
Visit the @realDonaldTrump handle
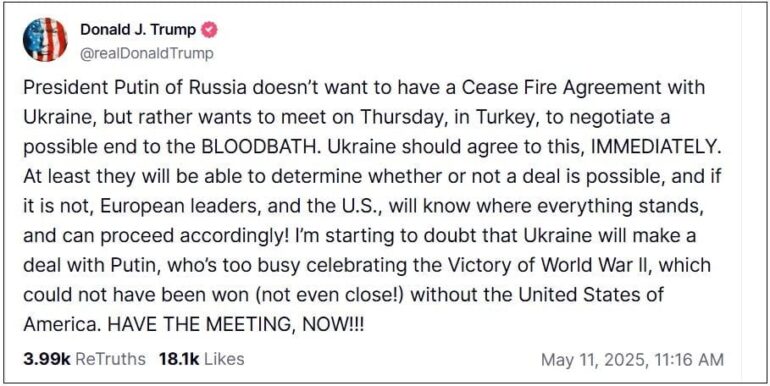click(x=147, y=53)
